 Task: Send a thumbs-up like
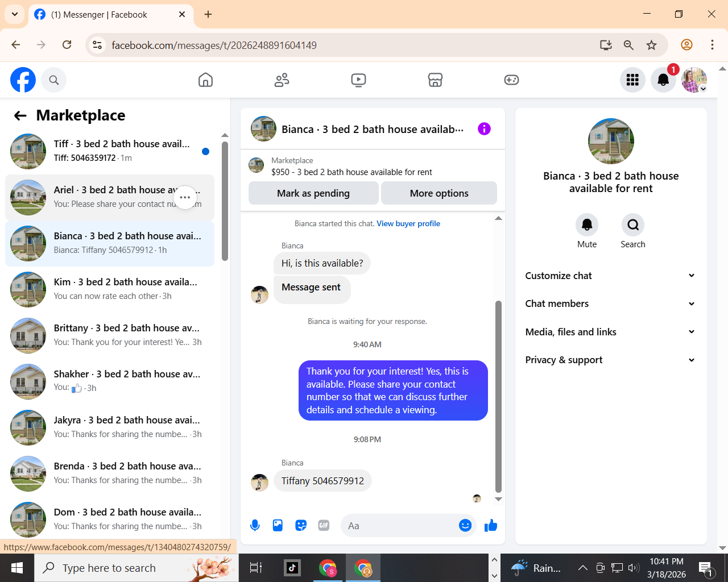490,526
